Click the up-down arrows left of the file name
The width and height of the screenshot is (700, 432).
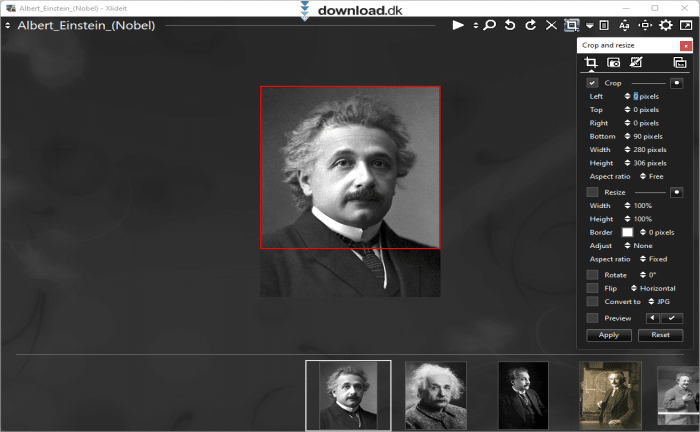pos(8,25)
